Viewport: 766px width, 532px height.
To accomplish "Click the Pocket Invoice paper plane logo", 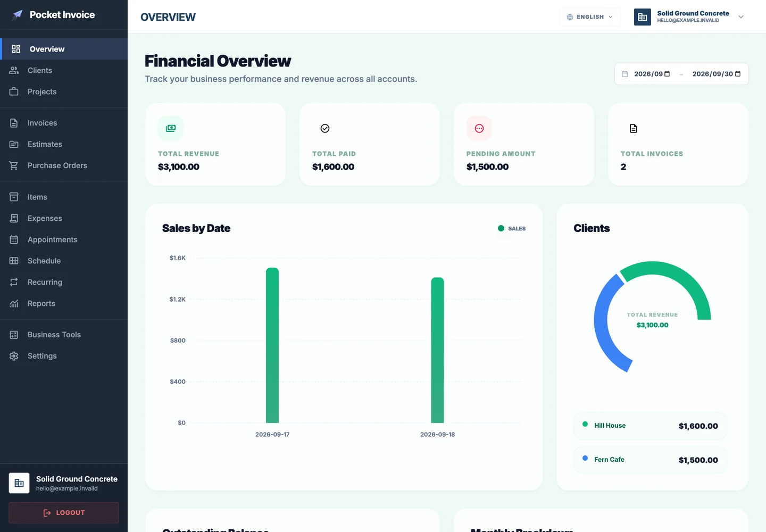I will tap(18, 15).
